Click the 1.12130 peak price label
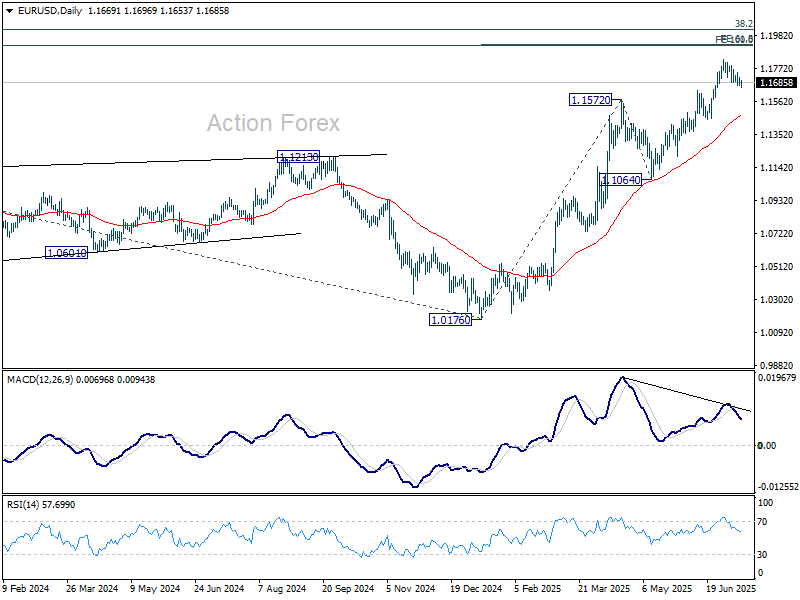The height and width of the screenshot is (600, 800). click(x=299, y=157)
